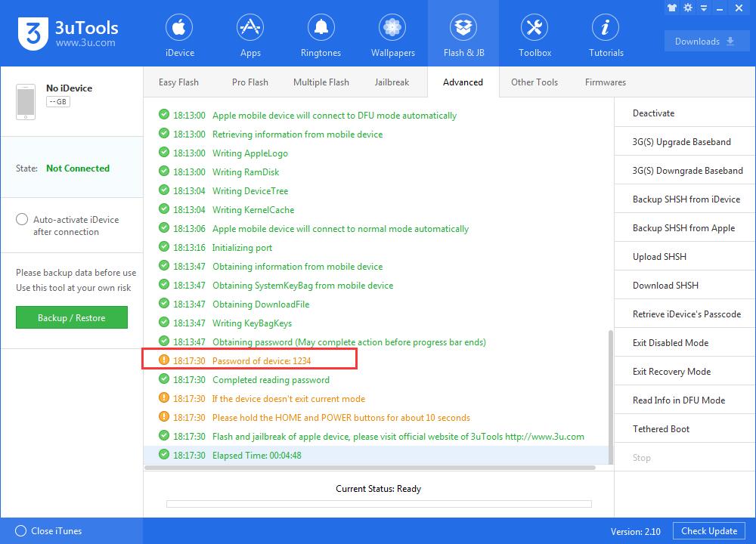
Task: Select the Writing RamDisk log row
Action: [x=376, y=172]
